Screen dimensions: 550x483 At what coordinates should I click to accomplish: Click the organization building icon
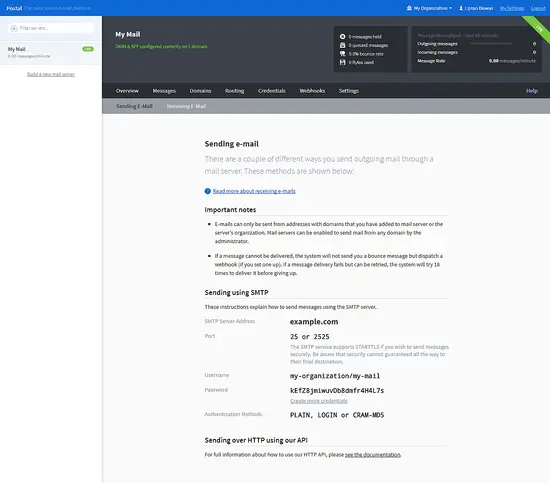[x=409, y=8]
